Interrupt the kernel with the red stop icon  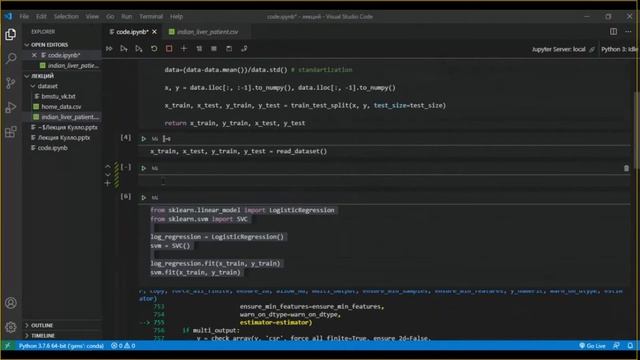[169, 49]
